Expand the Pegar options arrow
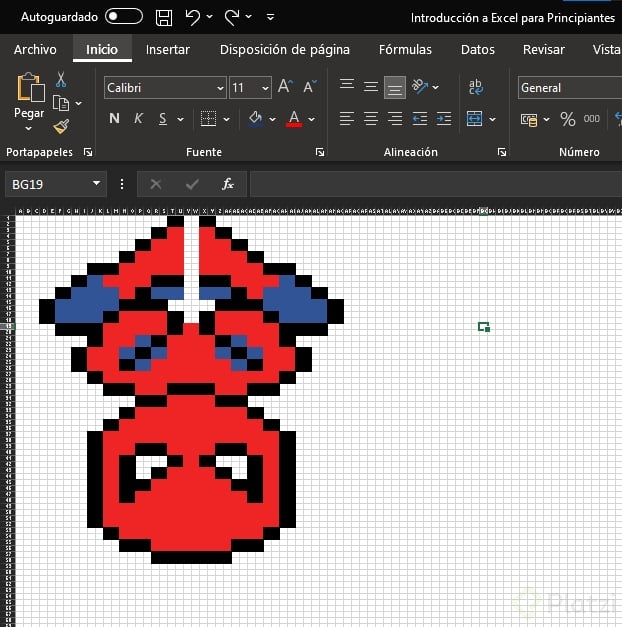Viewport: 622px width, 627px height. click(28, 129)
